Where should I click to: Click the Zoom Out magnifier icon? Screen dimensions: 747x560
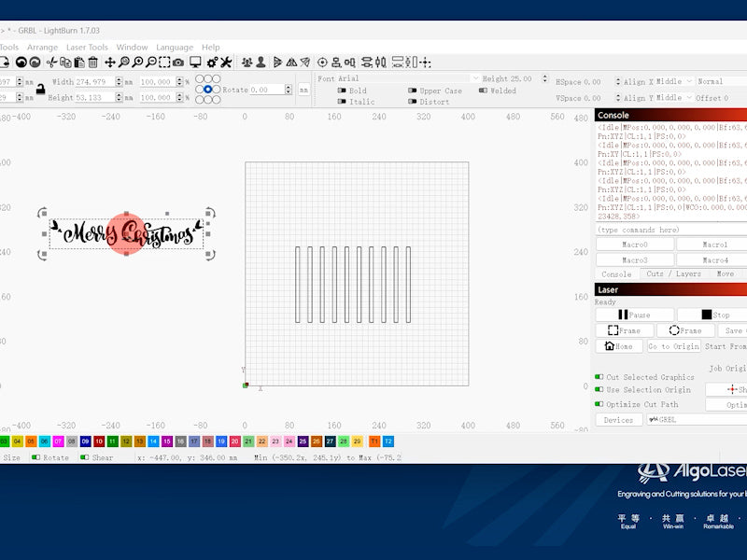coord(151,63)
